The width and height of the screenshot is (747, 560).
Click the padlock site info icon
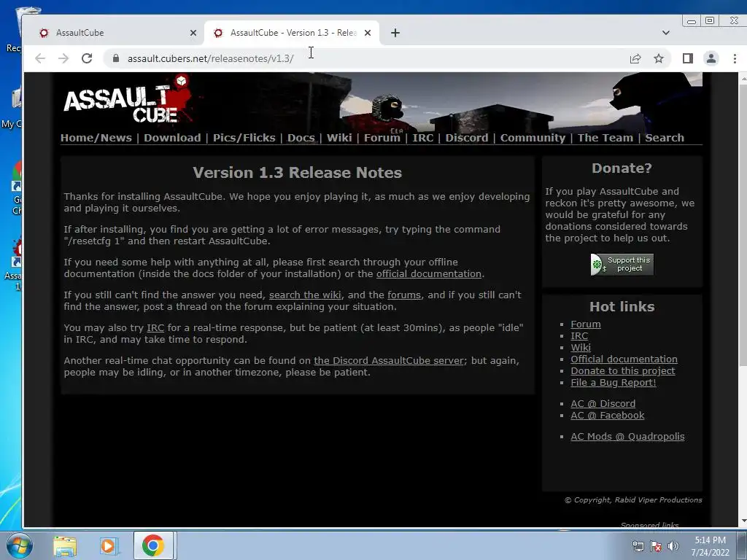coord(116,58)
